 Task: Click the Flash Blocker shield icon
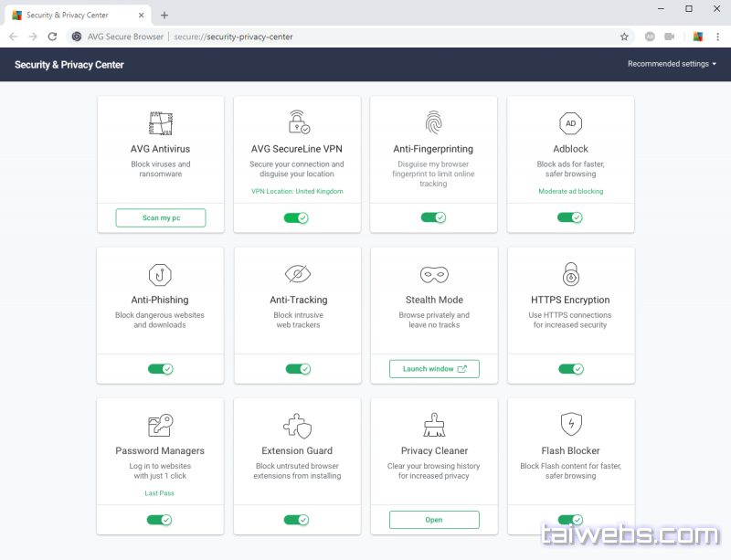(x=570, y=425)
